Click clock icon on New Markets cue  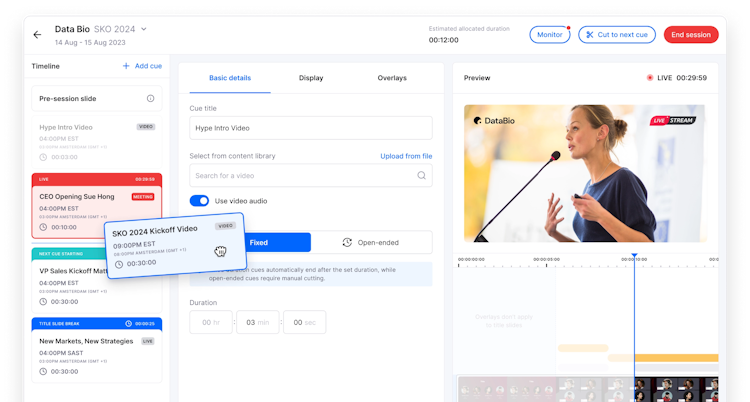click(43, 371)
